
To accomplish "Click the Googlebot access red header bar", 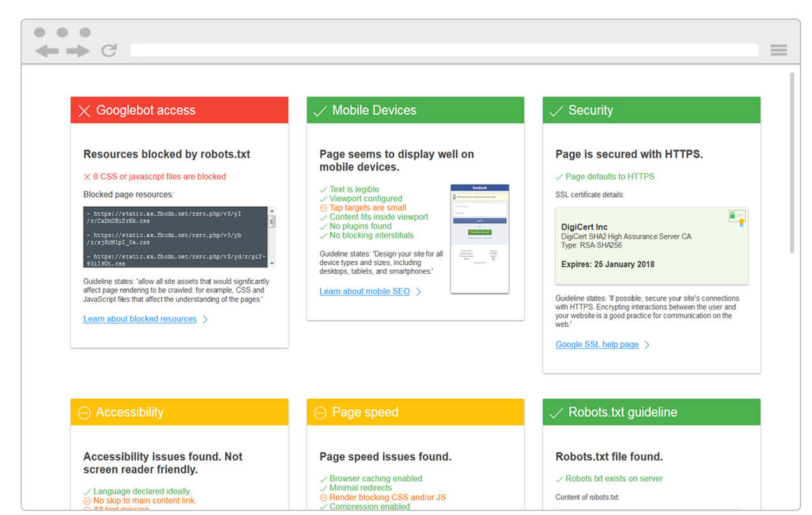I will (179, 110).
